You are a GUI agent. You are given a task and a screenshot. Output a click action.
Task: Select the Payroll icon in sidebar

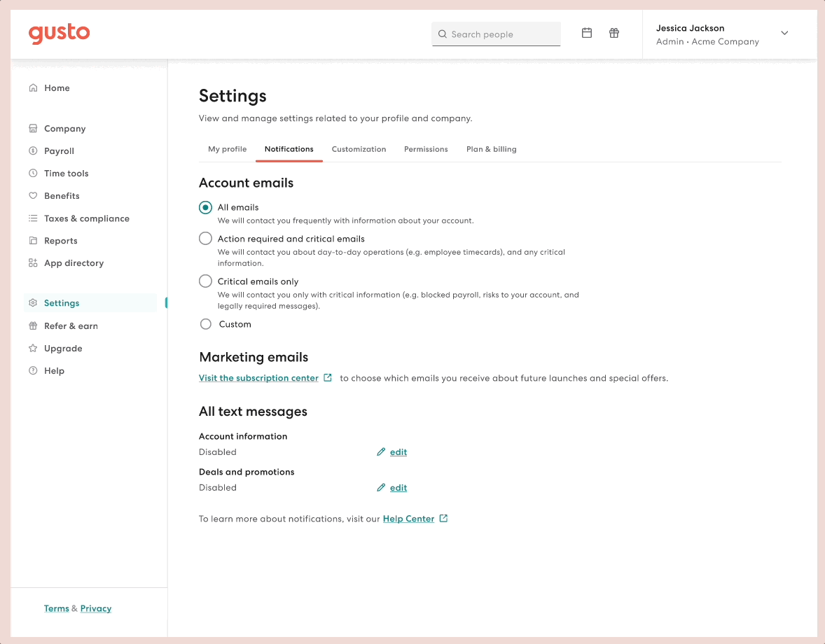pos(34,150)
